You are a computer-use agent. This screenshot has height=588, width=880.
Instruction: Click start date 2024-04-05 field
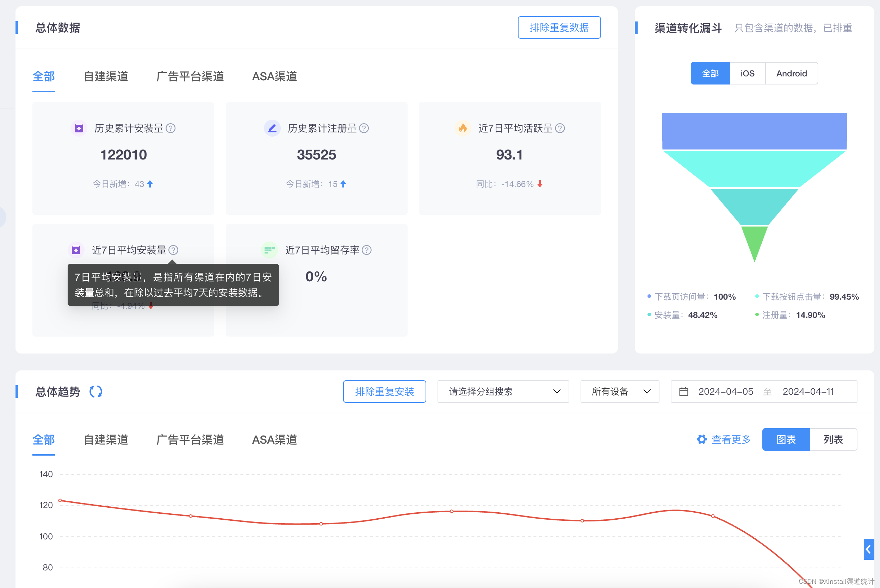[725, 392]
